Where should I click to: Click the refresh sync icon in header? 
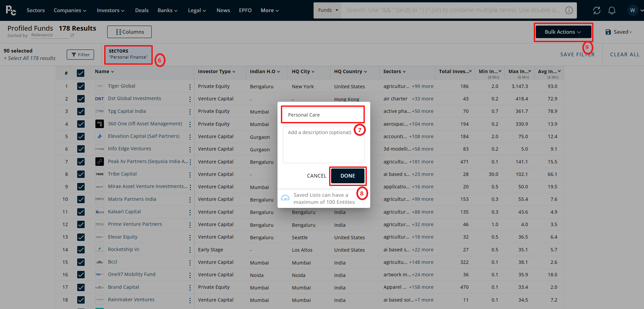pyautogui.click(x=596, y=10)
